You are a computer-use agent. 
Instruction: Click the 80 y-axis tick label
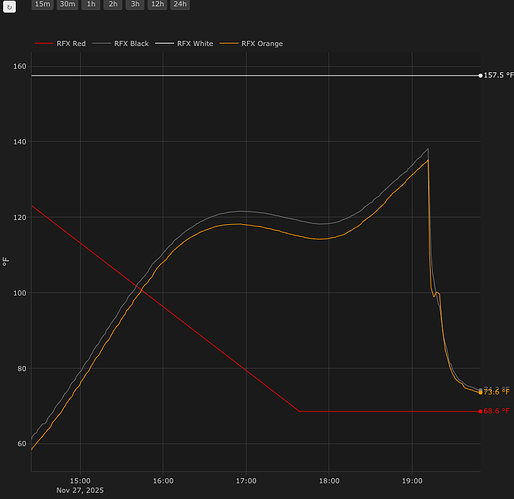pos(22,368)
